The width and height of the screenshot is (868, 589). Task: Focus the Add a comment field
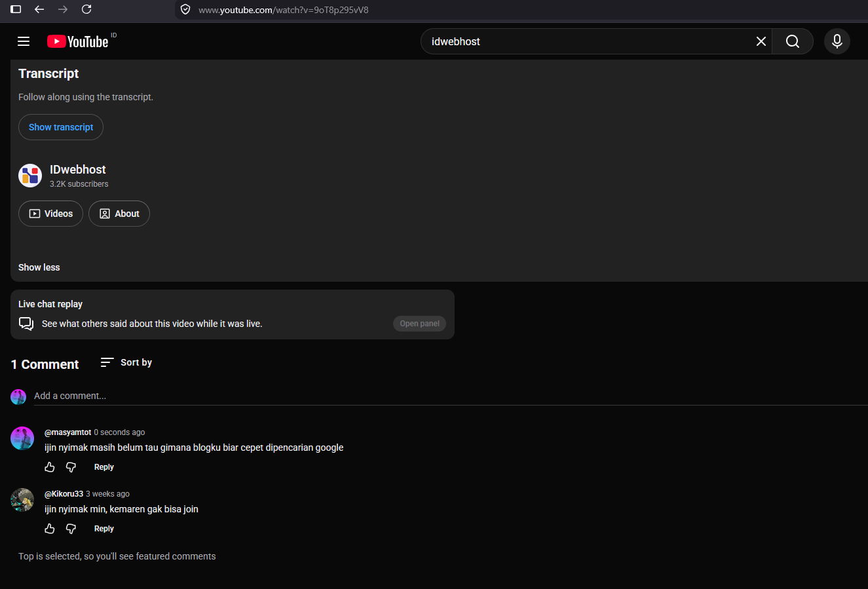[451, 396]
